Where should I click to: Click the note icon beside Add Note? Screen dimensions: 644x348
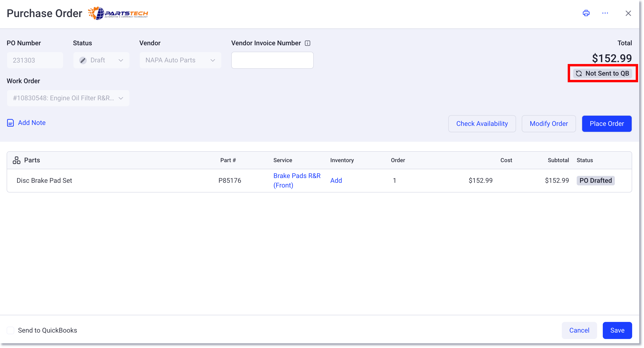(10, 123)
